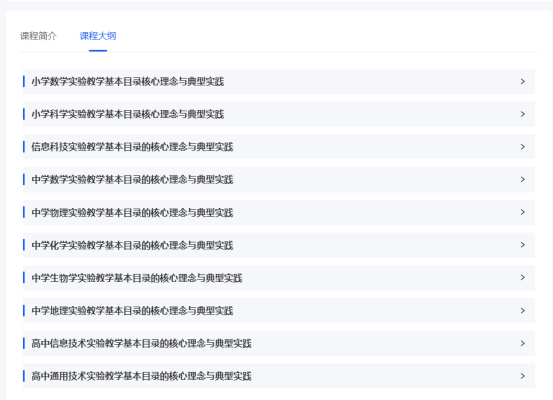This screenshot has height=400, width=553.
Task: Select the 课程大纲 tab
Action: (98, 36)
